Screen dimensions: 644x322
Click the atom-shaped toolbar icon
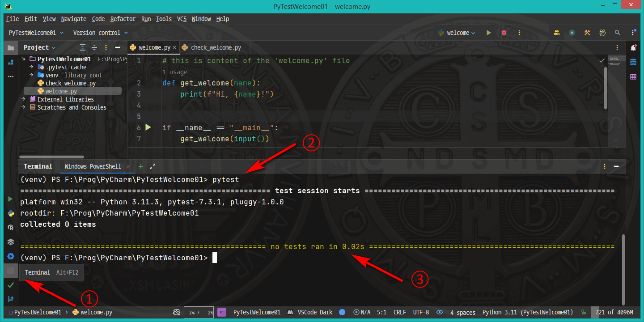(x=602, y=33)
